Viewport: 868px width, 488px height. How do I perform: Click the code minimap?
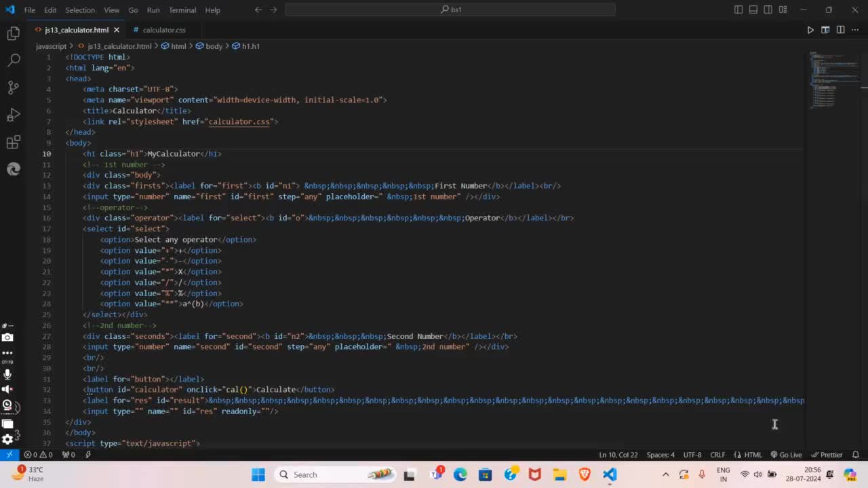point(835,79)
